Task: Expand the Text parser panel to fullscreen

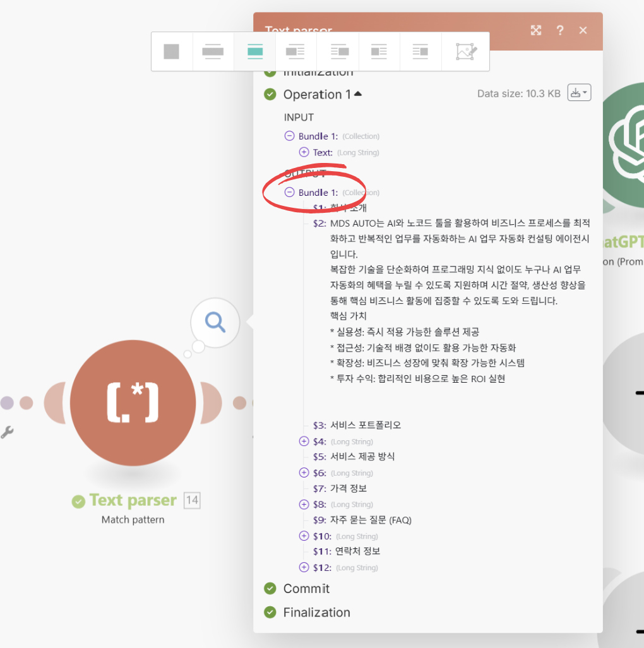Action: coord(536,30)
